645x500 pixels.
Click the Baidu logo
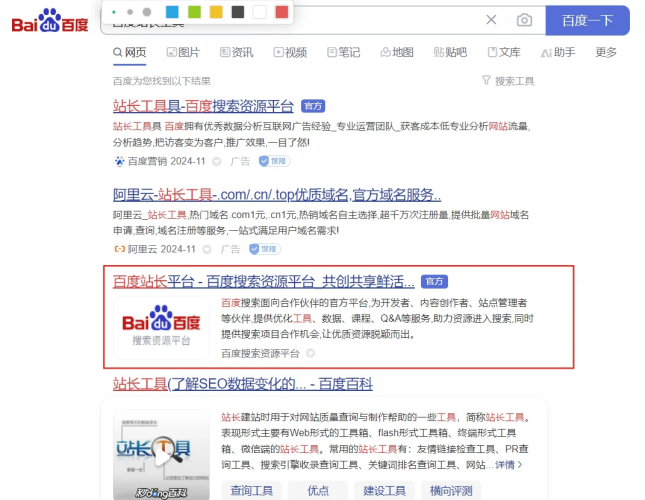(x=50, y=21)
